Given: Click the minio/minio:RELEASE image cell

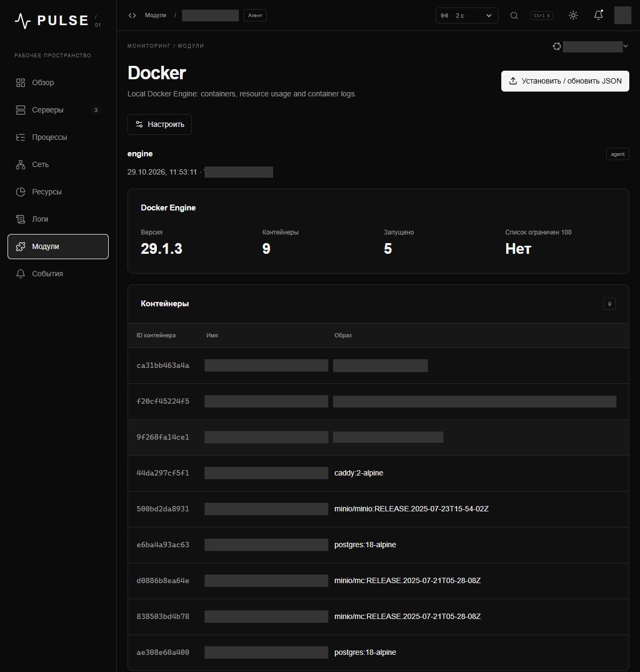Looking at the screenshot, I should click(x=411, y=509).
